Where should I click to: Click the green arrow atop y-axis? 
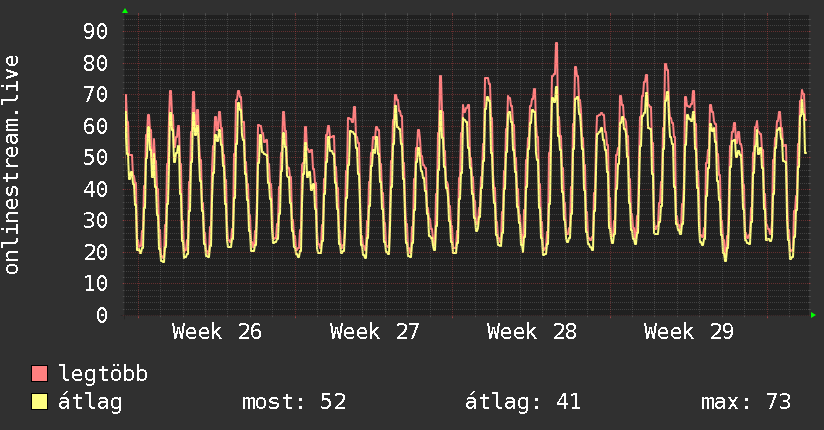pyautogui.click(x=125, y=11)
